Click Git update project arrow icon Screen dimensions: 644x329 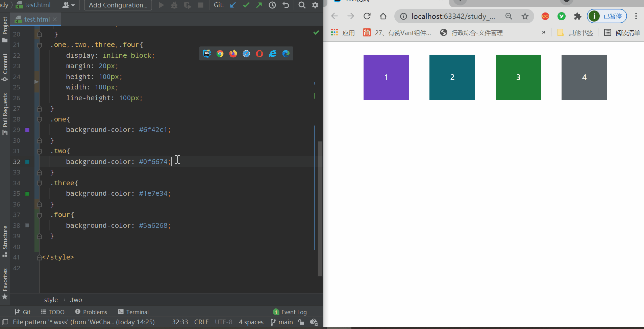233,5
